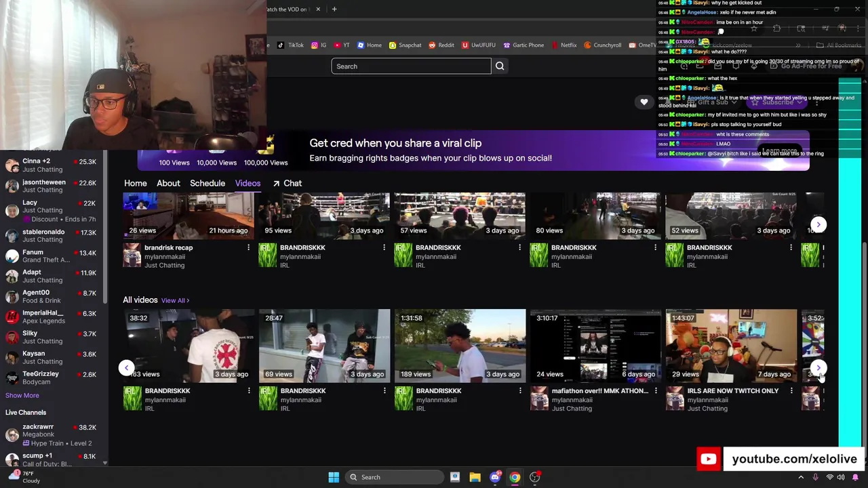Image resolution: width=868 pixels, height=488 pixels.
Task: Open the Snapchat bookmark
Action: tap(405, 45)
